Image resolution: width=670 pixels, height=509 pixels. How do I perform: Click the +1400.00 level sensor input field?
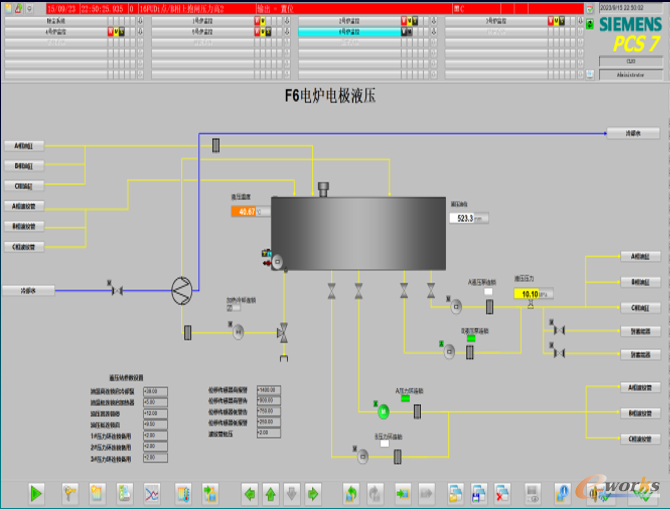(269, 390)
